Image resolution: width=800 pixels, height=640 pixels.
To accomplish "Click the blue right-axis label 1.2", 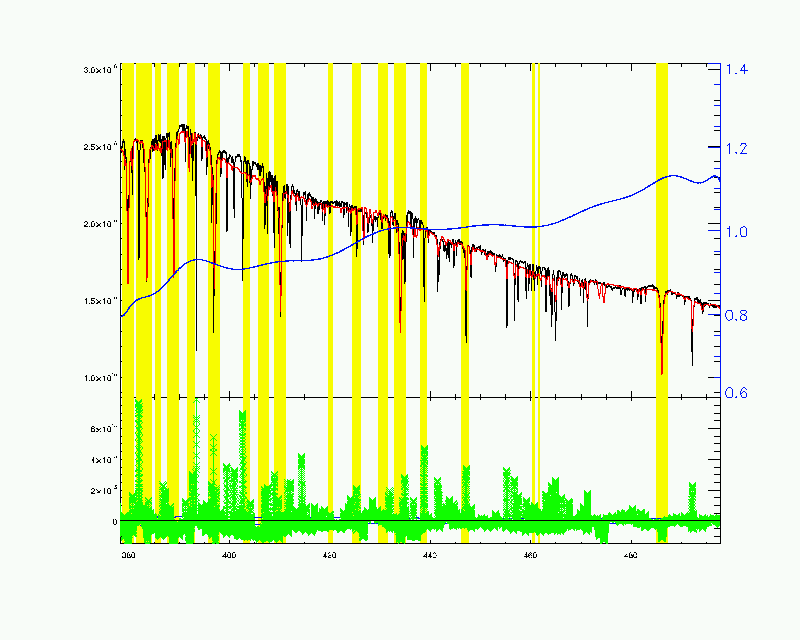I will click(x=736, y=149).
